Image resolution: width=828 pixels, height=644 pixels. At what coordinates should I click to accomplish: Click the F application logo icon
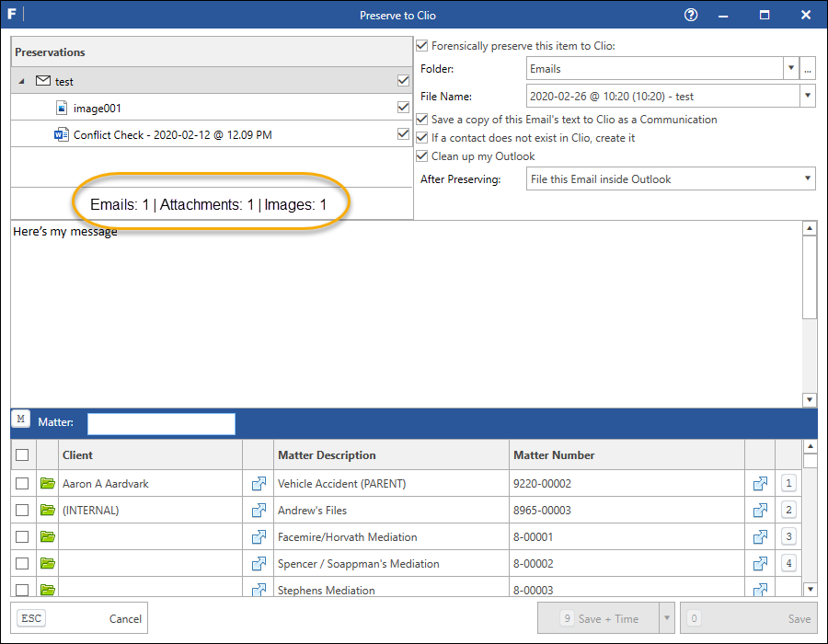click(x=12, y=14)
